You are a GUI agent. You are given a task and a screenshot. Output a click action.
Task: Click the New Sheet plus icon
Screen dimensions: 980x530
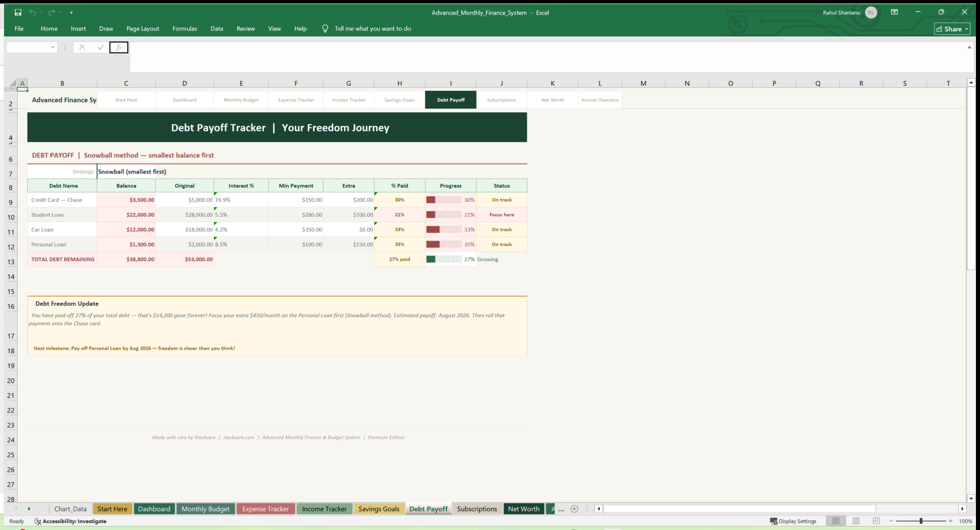pyautogui.click(x=574, y=509)
